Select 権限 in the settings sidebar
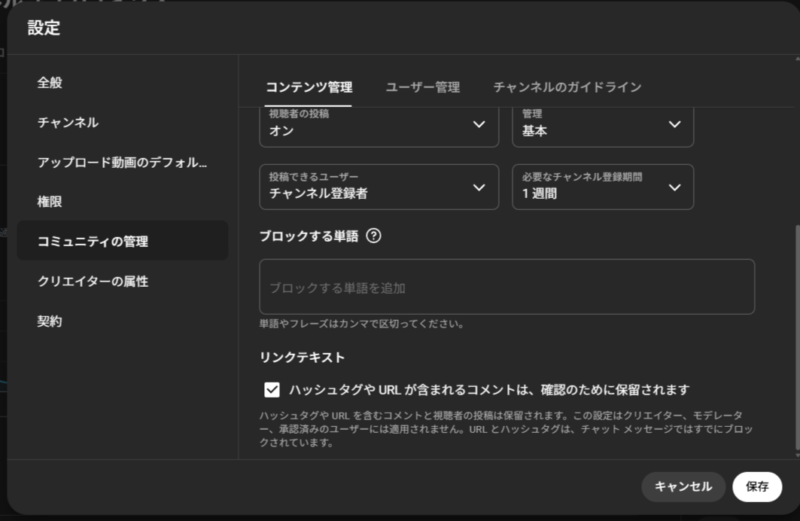 tap(50, 201)
